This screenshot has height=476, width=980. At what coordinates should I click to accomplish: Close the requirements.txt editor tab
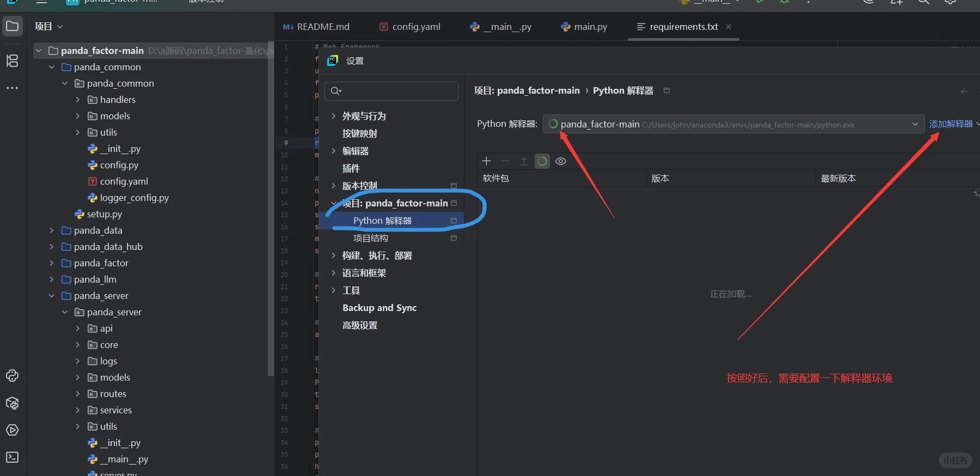pyautogui.click(x=728, y=27)
